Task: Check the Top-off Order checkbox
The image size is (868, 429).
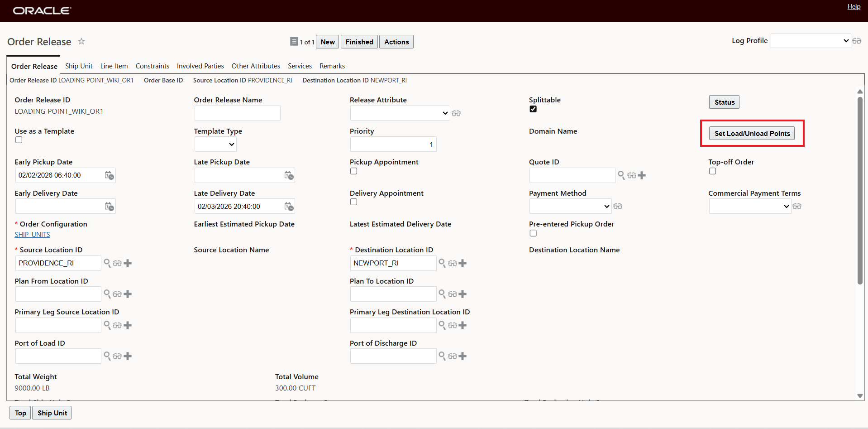Action: pos(712,171)
